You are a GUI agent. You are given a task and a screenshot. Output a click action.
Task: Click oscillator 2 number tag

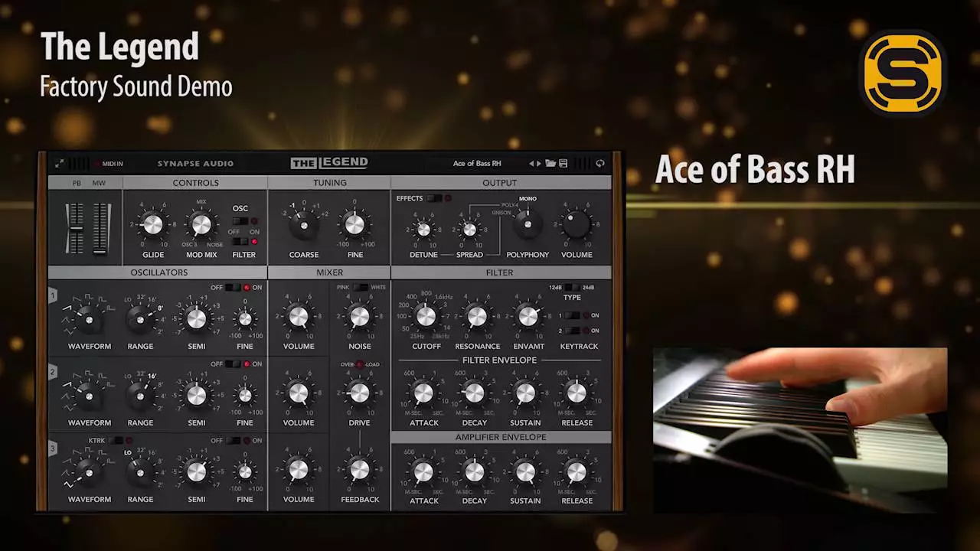pyautogui.click(x=53, y=372)
